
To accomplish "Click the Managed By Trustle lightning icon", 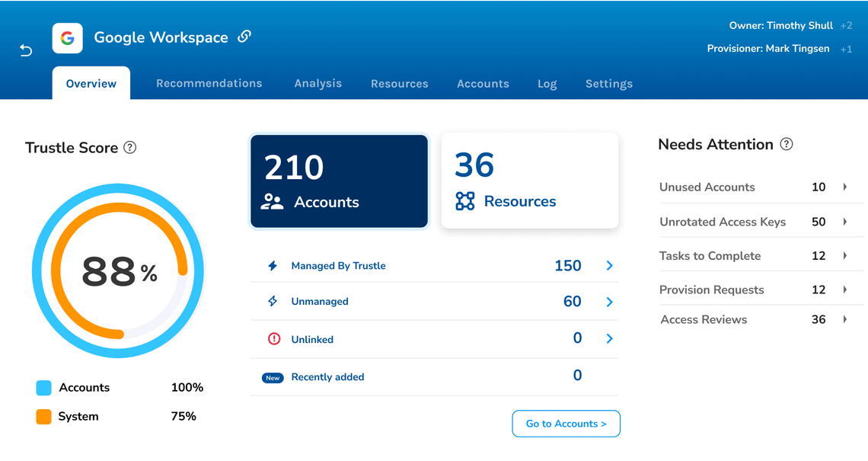I will tap(273, 265).
